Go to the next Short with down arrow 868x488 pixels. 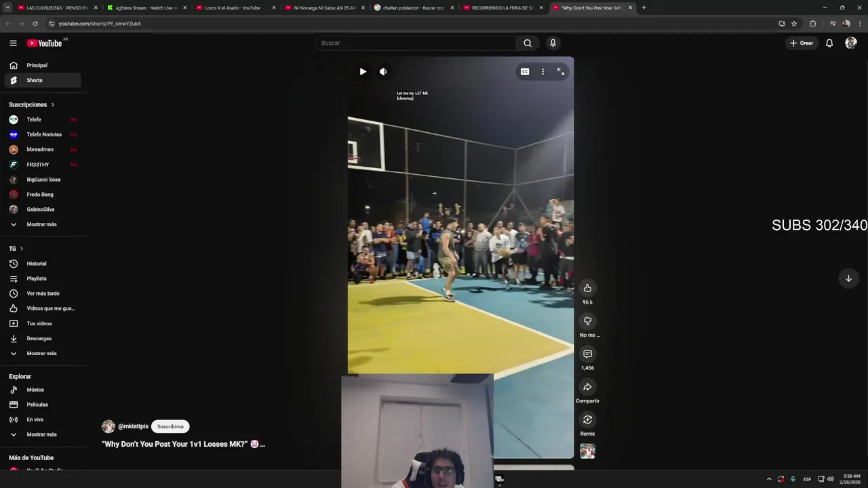click(848, 279)
